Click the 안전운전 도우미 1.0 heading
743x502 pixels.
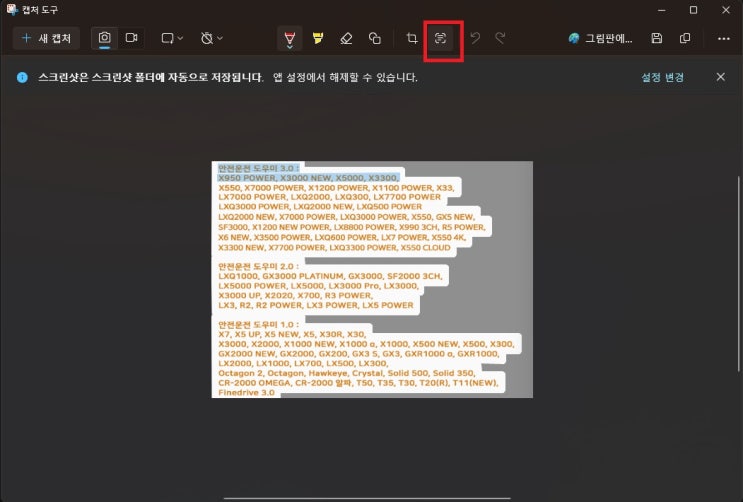(258, 325)
